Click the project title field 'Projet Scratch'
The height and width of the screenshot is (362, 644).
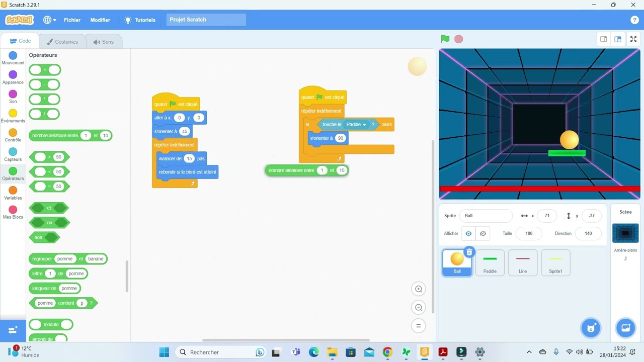(x=206, y=20)
